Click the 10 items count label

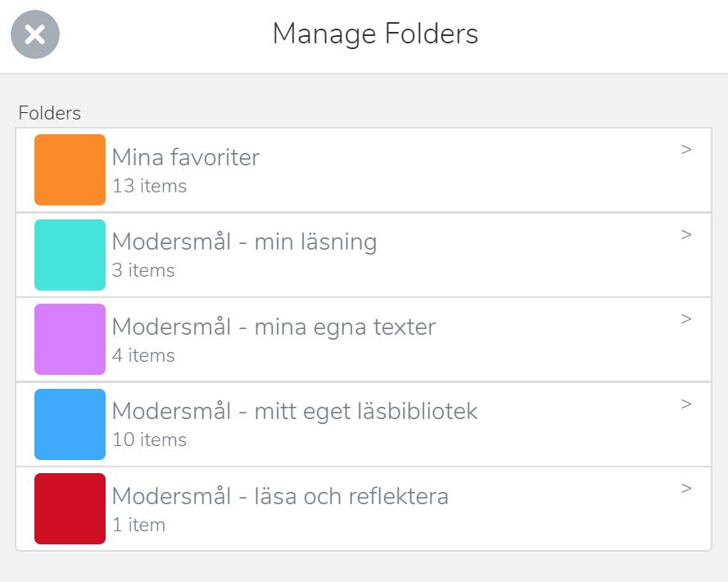pos(149,440)
